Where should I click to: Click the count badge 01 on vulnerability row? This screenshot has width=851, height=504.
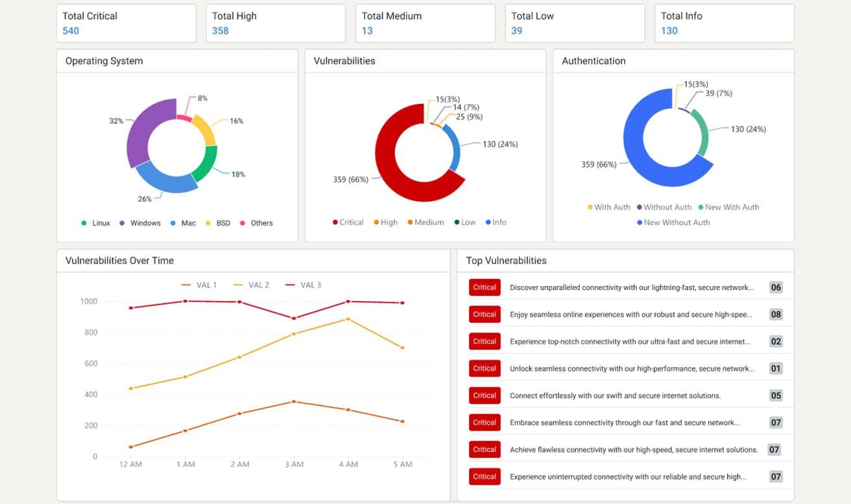776,368
